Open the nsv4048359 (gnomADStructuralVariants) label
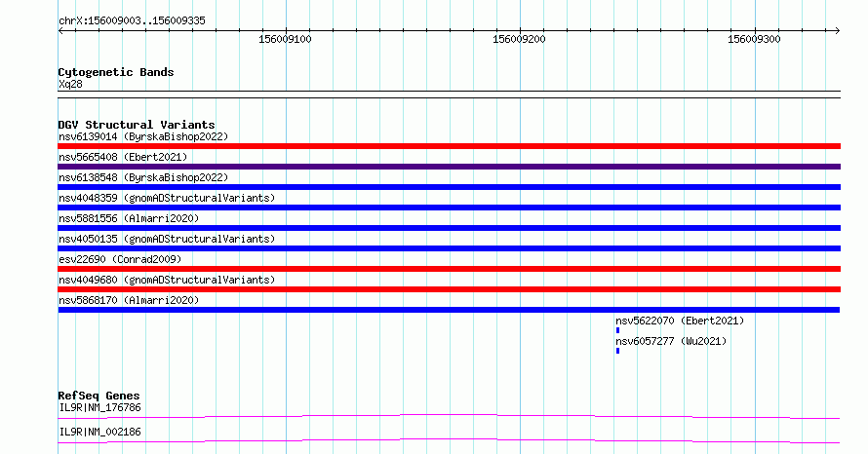Image resolution: width=868 pixels, height=454 pixels. pyautogui.click(x=167, y=198)
